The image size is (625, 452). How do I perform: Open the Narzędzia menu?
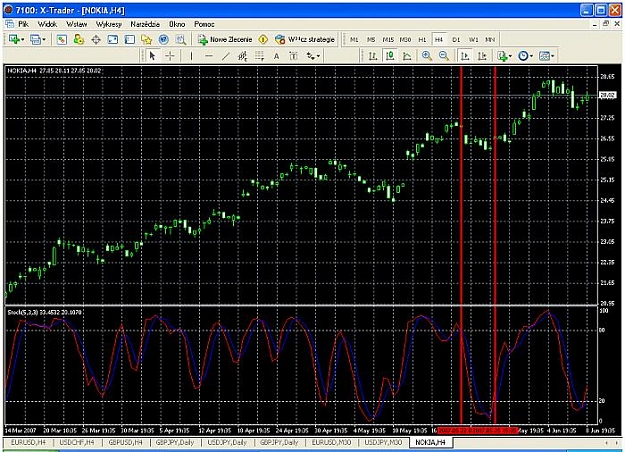pos(145,24)
